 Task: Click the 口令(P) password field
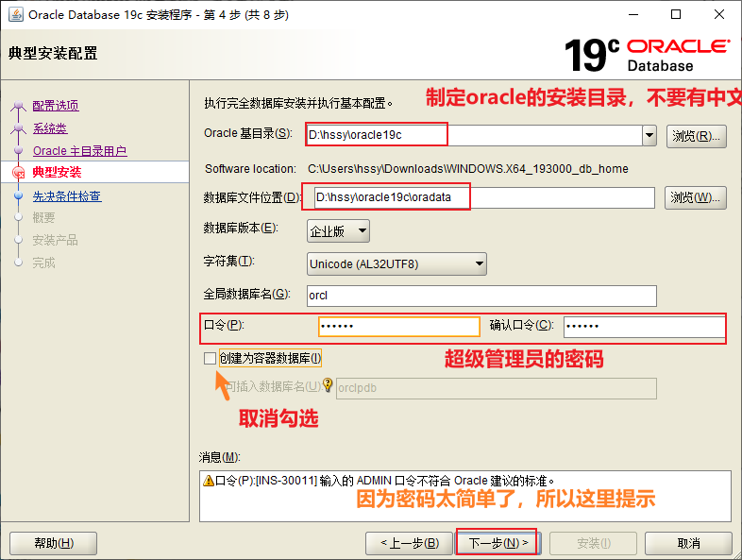[x=399, y=327]
